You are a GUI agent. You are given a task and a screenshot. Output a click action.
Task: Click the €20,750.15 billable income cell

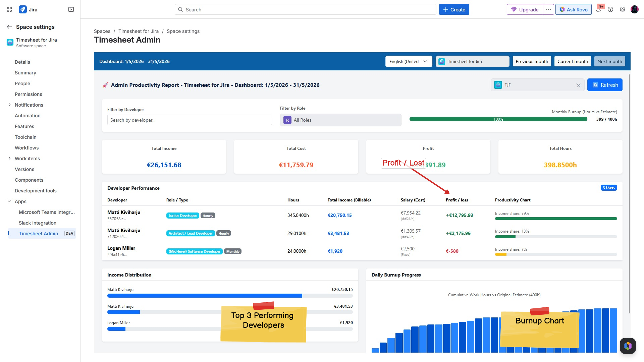[339, 215]
